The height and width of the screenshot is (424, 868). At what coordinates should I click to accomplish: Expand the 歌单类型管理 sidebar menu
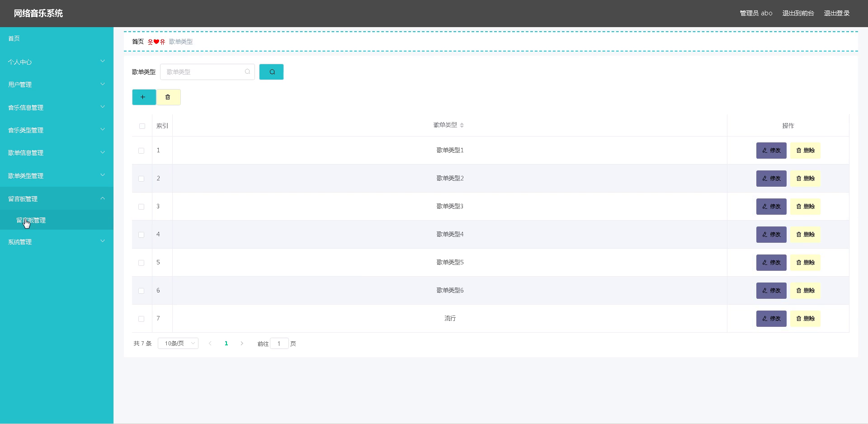point(57,175)
